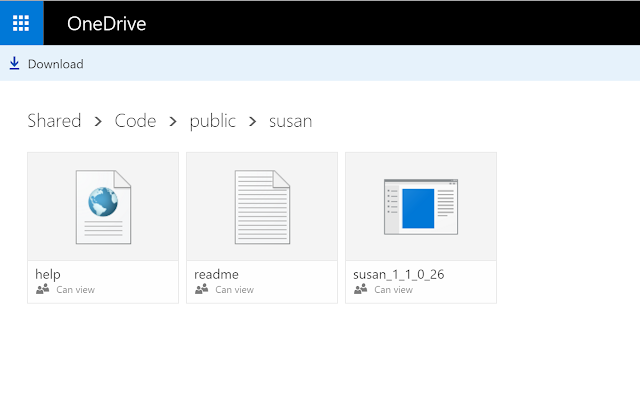
Task: Click shared people icon under readme
Action: click(x=202, y=289)
